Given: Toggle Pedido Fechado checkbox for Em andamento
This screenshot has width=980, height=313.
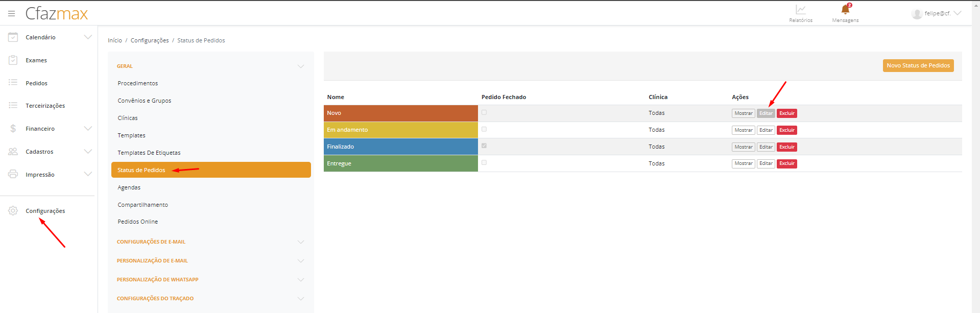Looking at the screenshot, I should pos(484,129).
